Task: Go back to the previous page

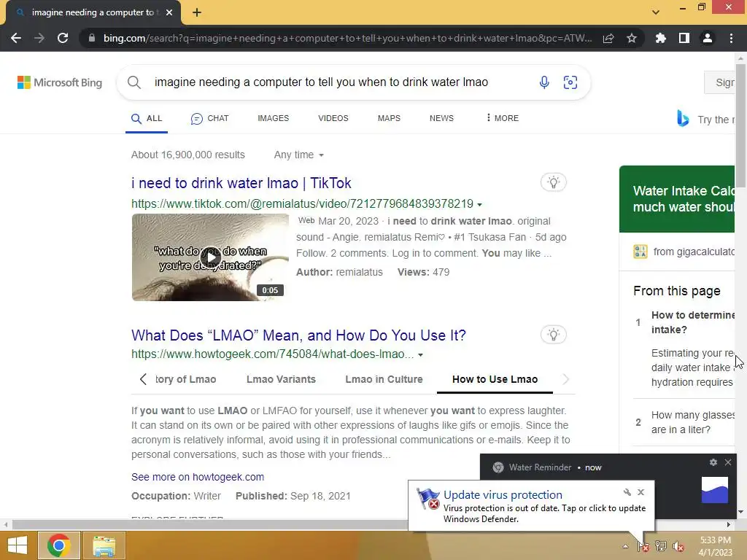Action: click(x=16, y=38)
